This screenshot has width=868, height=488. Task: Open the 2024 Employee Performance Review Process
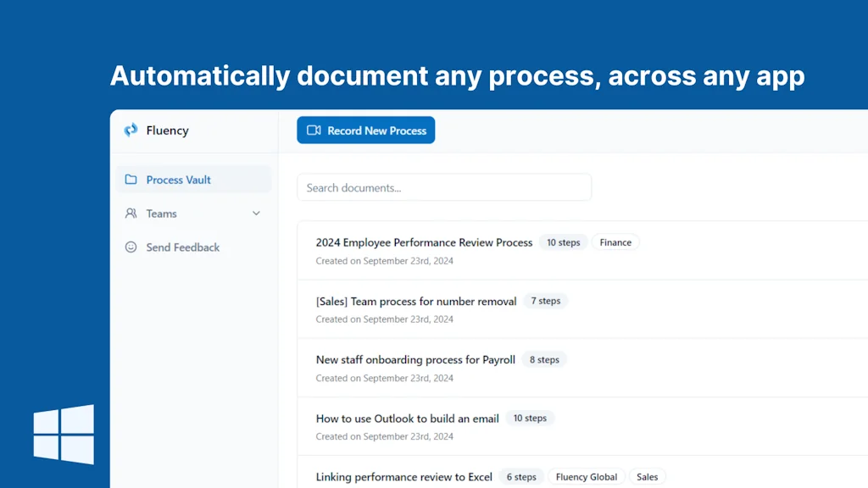[424, 241]
